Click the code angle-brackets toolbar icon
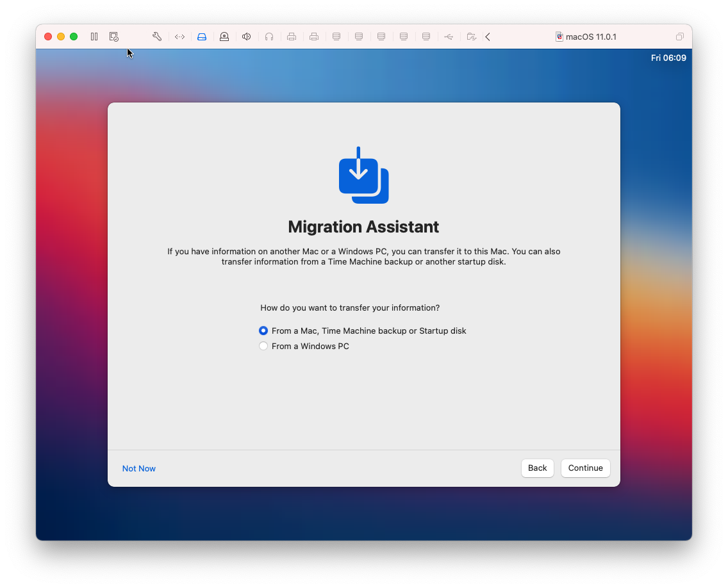This screenshot has width=728, height=588. (x=179, y=37)
